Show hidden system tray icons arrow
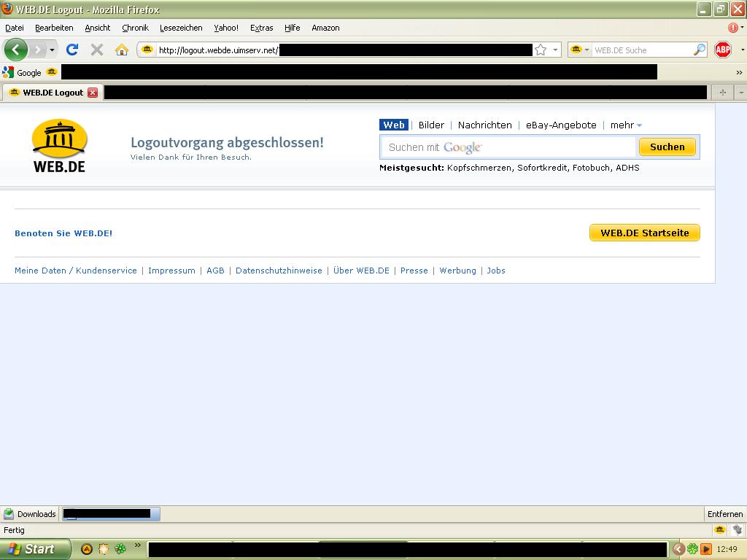Screen dimensions: 747x560 click(x=678, y=550)
